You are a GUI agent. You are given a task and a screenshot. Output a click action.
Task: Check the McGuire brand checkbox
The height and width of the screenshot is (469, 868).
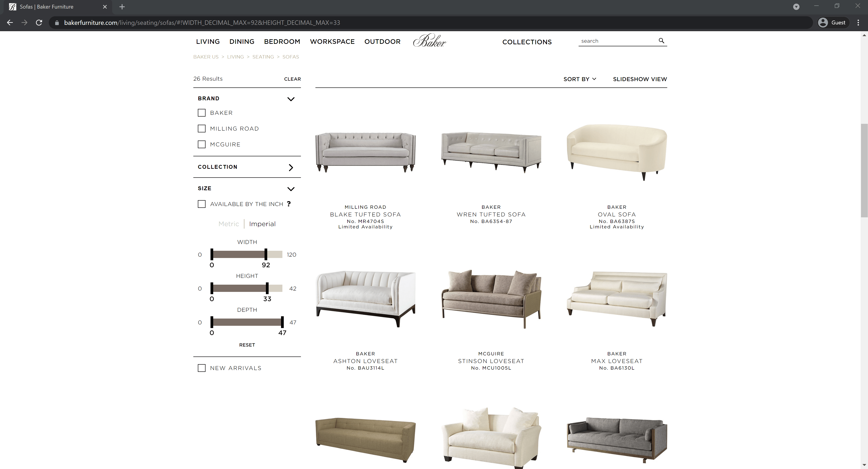click(201, 144)
